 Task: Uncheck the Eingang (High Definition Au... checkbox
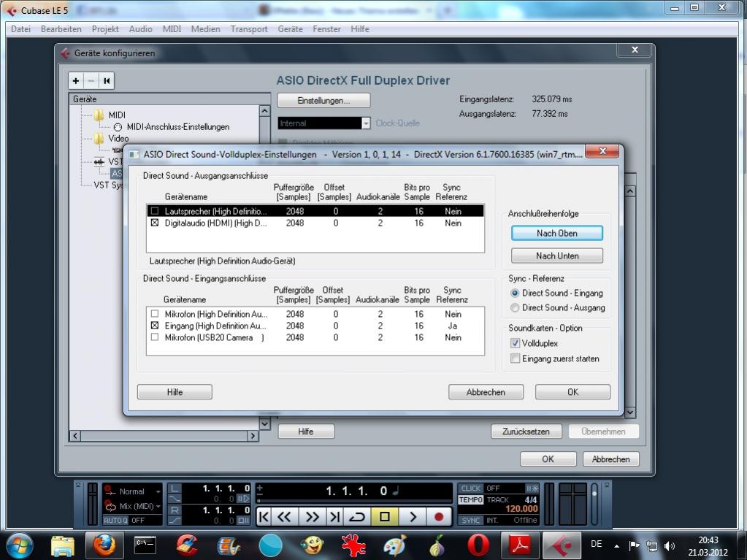pyautogui.click(x=154, y=325)
